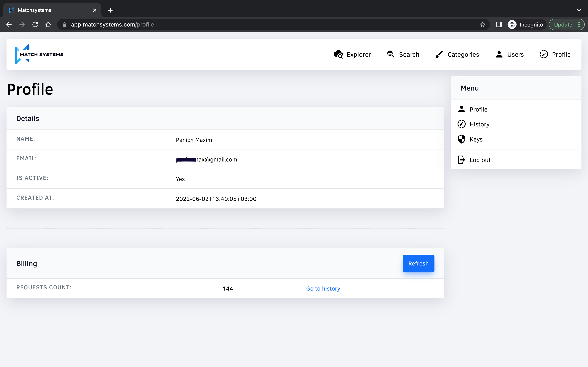Open the Chrome Update menu button
This screenshot has width=588, height=367.
point(566,24)
